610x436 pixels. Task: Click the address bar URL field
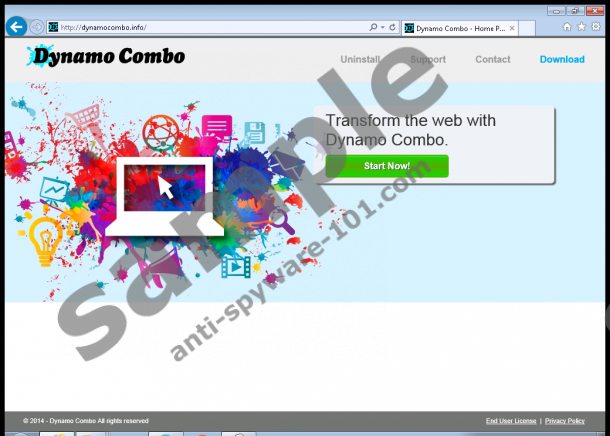tap(200, 27)
